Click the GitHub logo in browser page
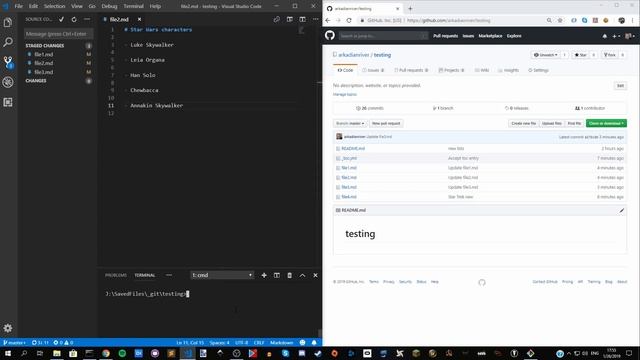Viewport: 640px width, 360px height. pyautogui.click(x=330, y=36)
